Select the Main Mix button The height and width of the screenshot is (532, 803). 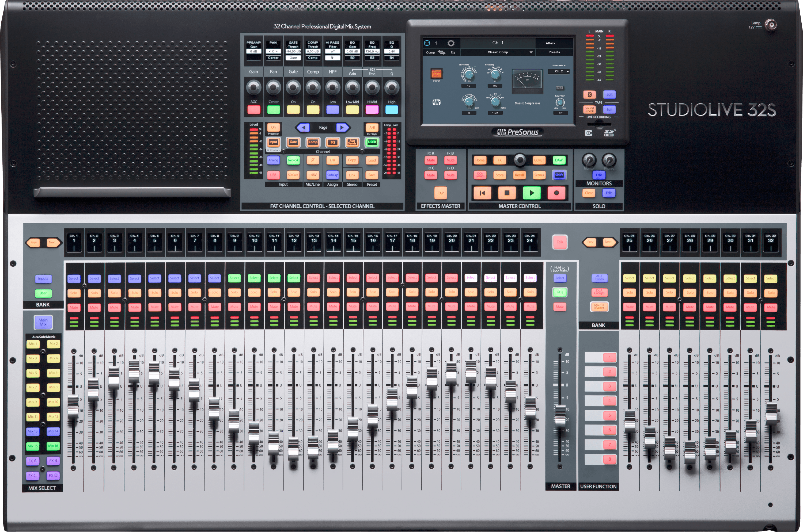coord(43,322)
